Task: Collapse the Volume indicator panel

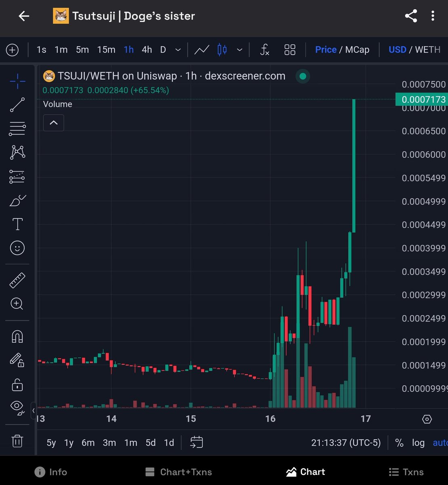Action: coord(53,122)
